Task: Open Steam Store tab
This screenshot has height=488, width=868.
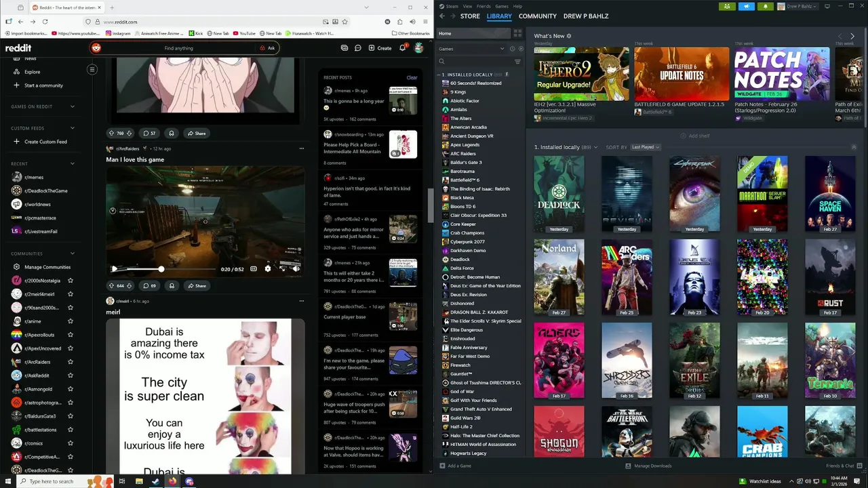Action: 470,16
